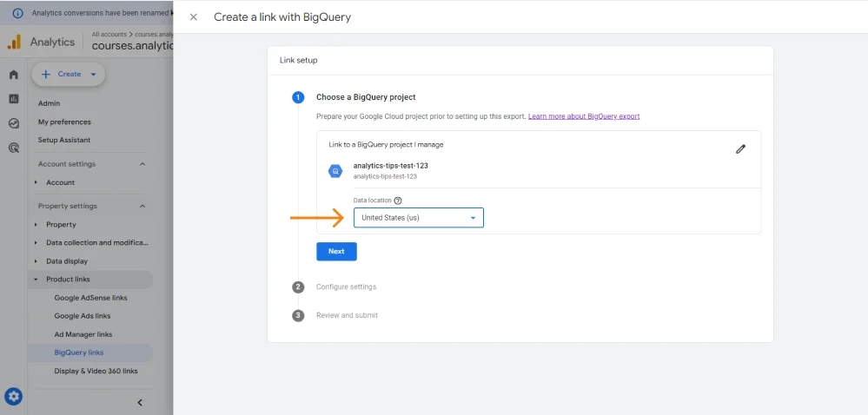Screen dimensions: 868x415
Task: Open Home from the left icon rail
Action: click(14, 74)
